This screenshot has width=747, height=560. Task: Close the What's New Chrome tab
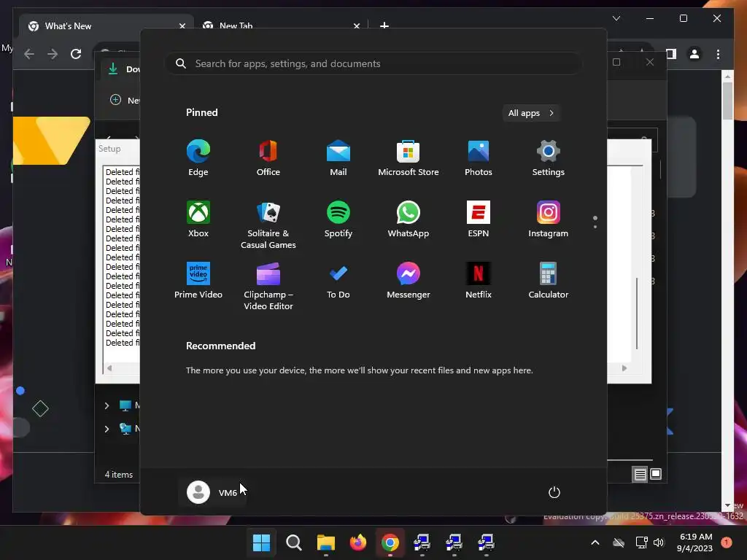[182, 26]
